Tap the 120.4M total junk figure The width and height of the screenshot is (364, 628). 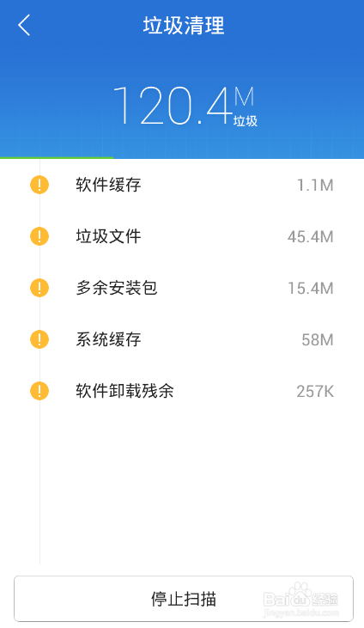tap(185, 107)
